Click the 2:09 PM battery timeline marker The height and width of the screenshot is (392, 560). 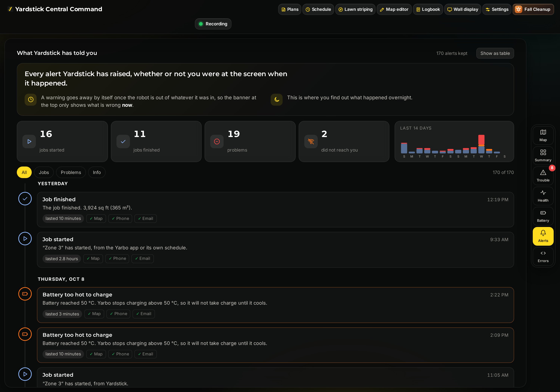[x=25, y=334]
